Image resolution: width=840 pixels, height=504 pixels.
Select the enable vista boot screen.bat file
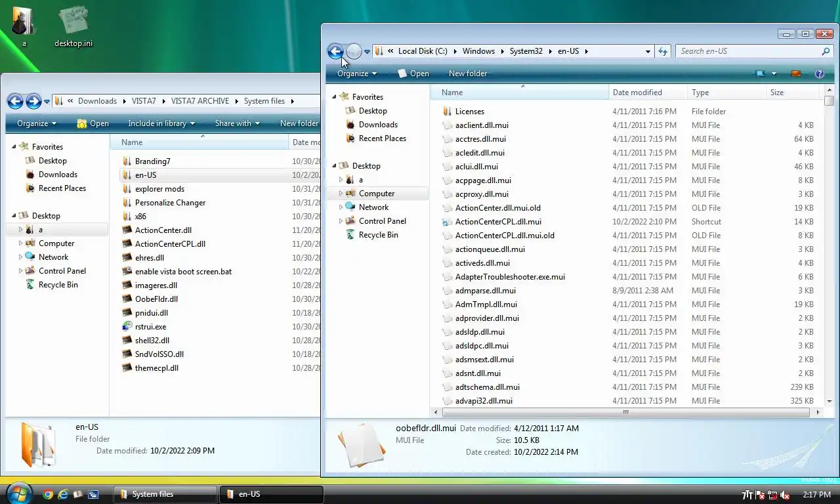coord(183,271)
